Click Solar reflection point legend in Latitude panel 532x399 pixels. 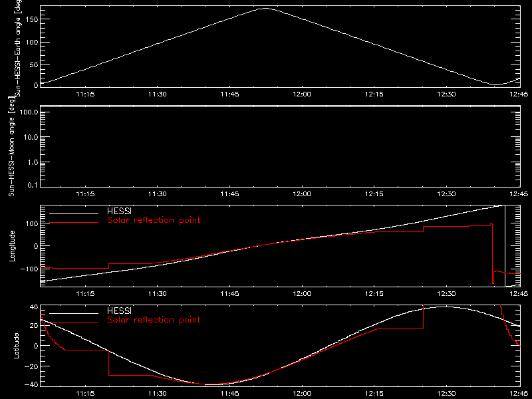(x=154, y=320)
